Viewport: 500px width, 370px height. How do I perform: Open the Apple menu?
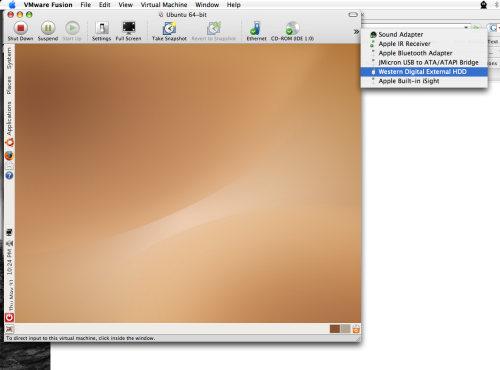click(12, 5)
